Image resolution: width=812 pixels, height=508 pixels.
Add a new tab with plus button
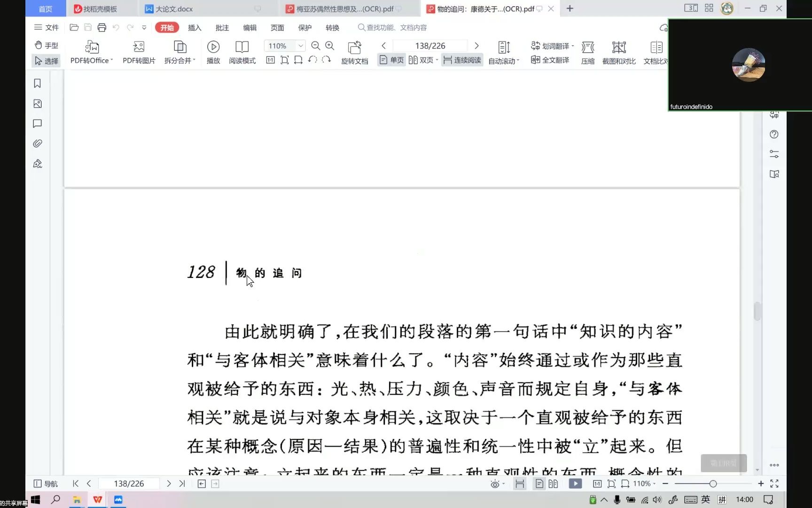click(x=570, y=8)
